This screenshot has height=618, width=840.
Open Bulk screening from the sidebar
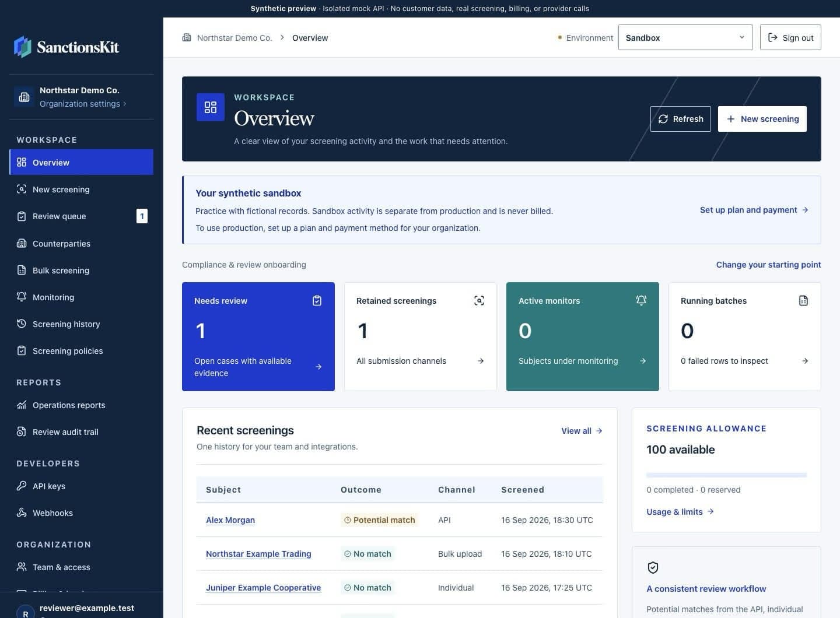[82, 270]
